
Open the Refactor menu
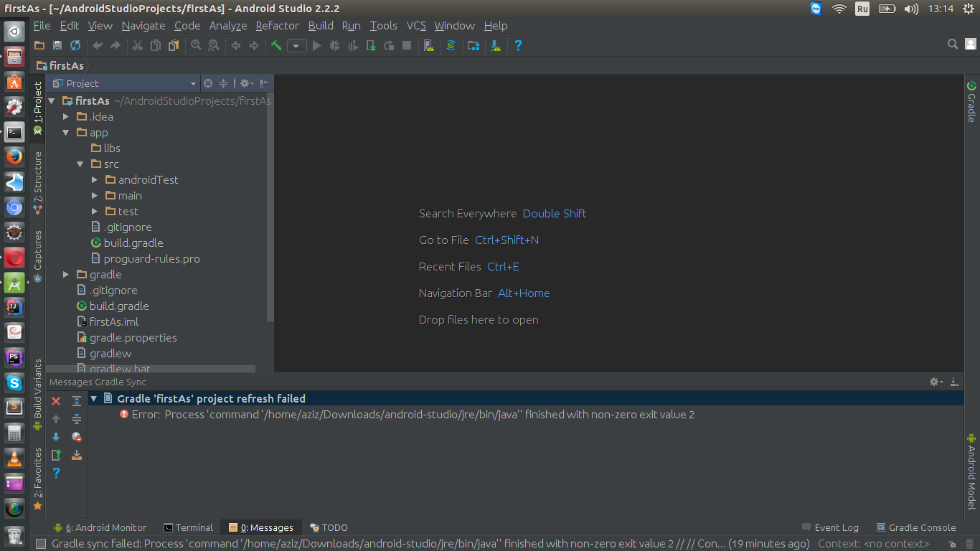[277, 26]
